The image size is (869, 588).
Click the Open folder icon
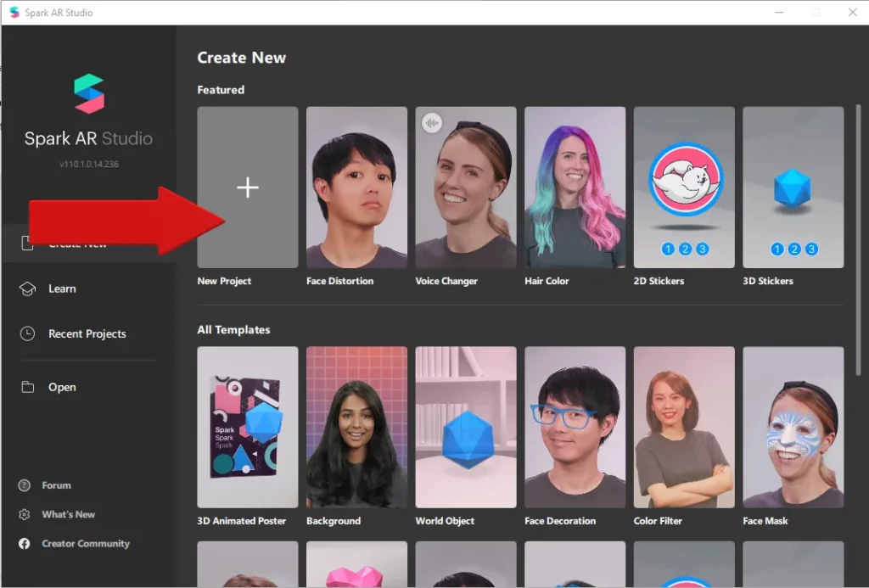[27, 387]
